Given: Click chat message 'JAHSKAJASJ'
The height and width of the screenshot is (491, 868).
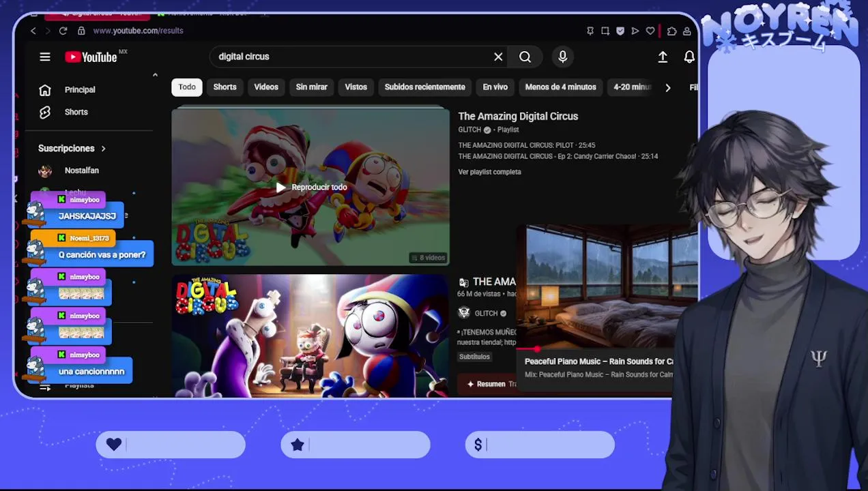Looking at the screenshot, I should point(87,216).
